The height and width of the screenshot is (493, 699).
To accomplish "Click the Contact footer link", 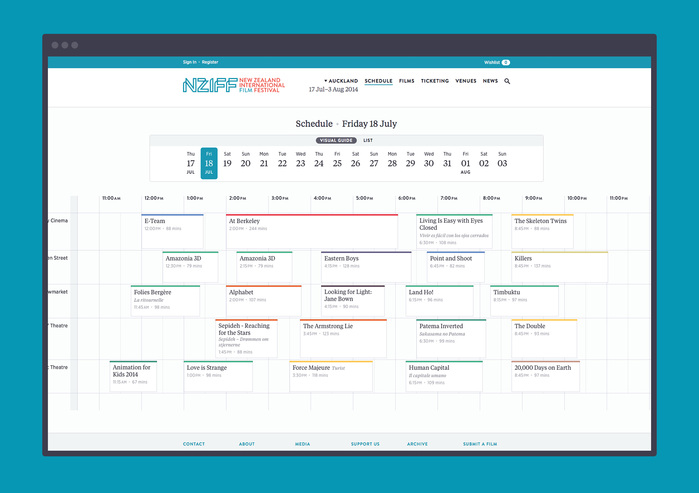I will tap(194, 444).
